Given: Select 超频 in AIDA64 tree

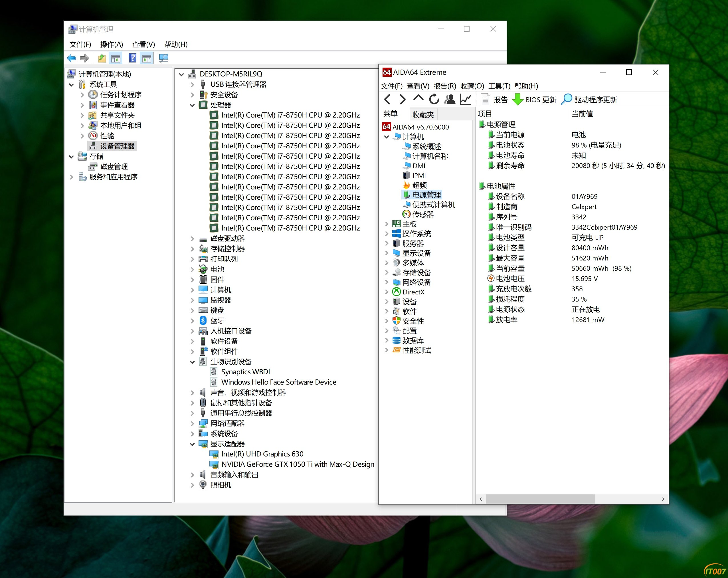Looking at the screenshot, I should coord(419,185).
